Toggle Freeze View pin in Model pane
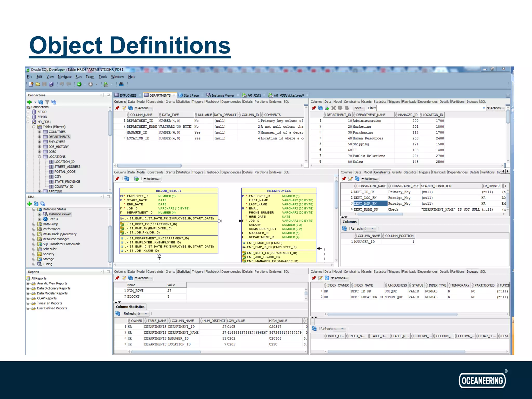The image size is (532, 399). (x=117, y=179)
